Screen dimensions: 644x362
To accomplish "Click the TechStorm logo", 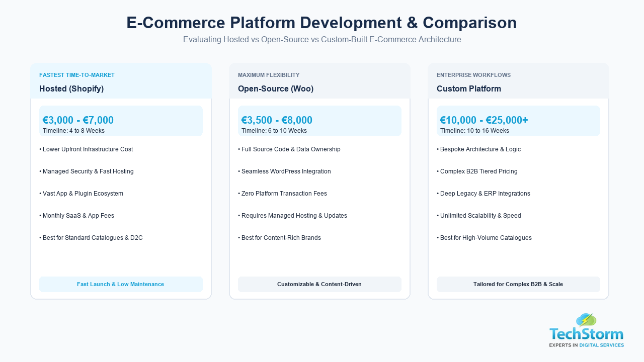I will click(586, 330).
